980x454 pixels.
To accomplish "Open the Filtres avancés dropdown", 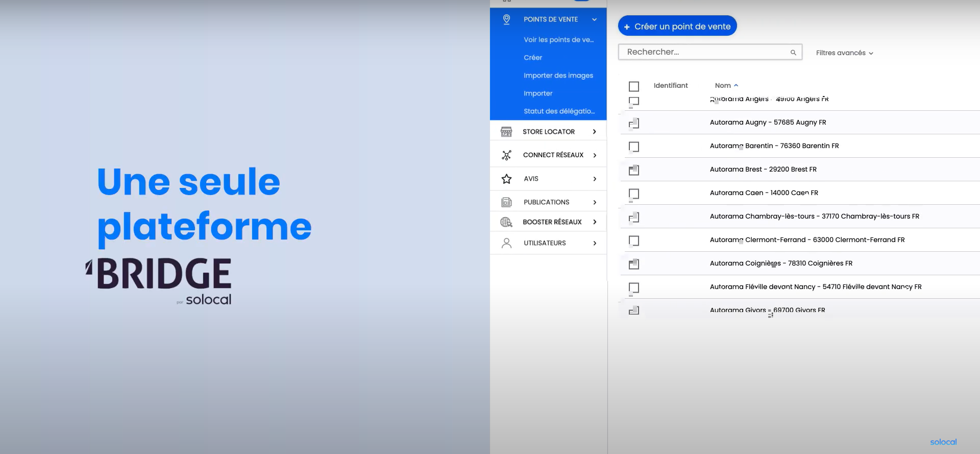I will [x=844, y=53].
